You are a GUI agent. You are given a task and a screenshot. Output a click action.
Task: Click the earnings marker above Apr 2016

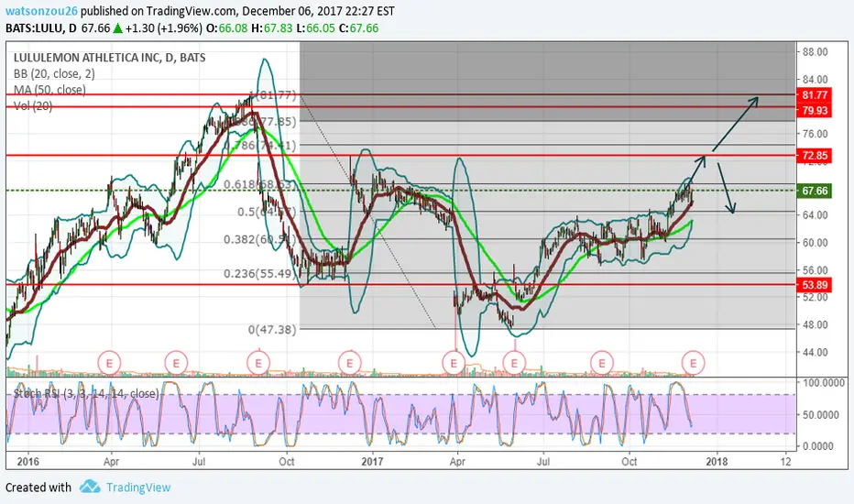(109, 363)
